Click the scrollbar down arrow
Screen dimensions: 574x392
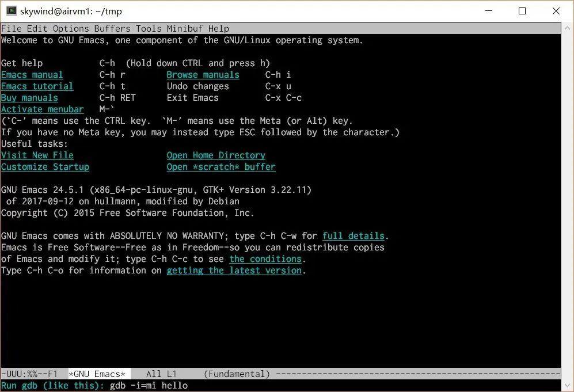568,386
